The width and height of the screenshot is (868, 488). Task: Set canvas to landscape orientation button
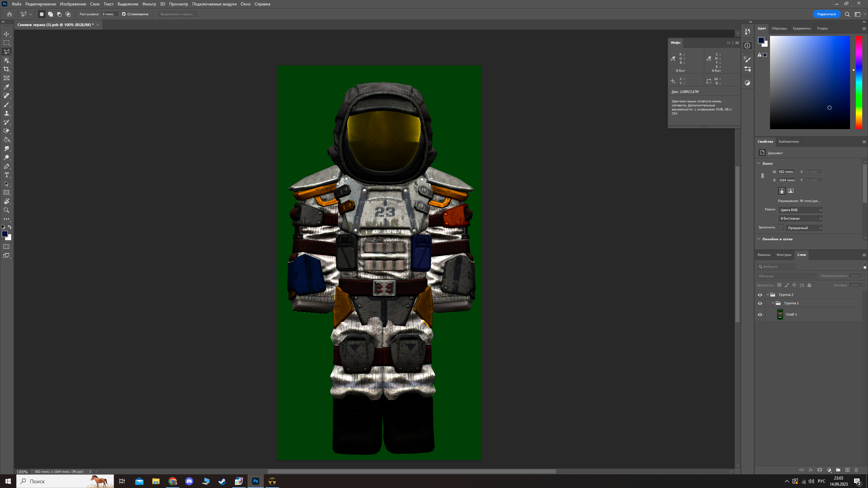pyautogui.click(x=791, y=191)
